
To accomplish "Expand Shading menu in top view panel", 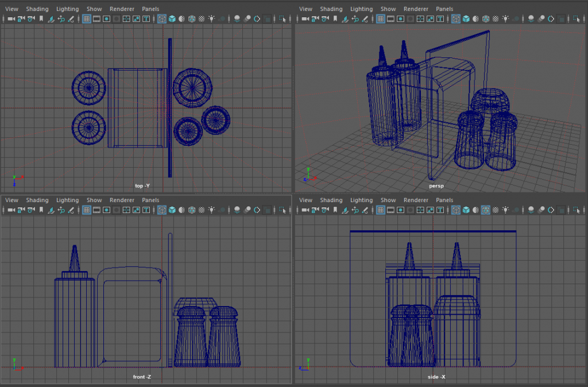I will [x=37, y=9].
